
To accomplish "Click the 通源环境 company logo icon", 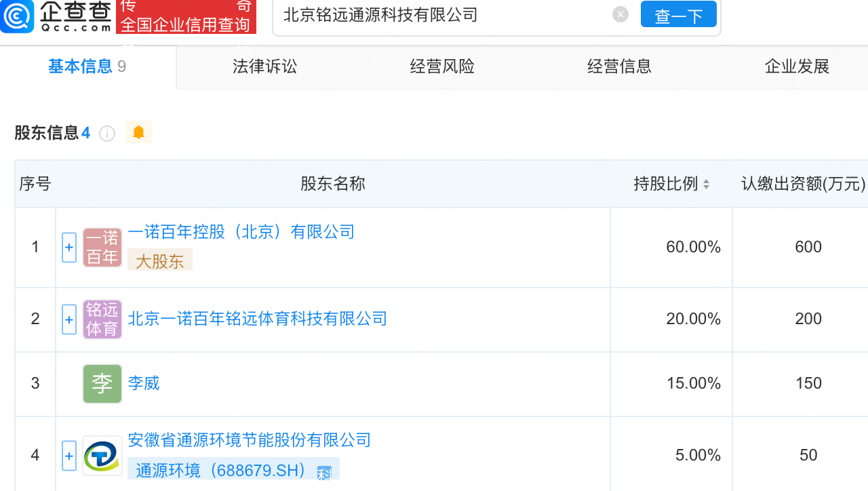I will (x=102, y=456).
